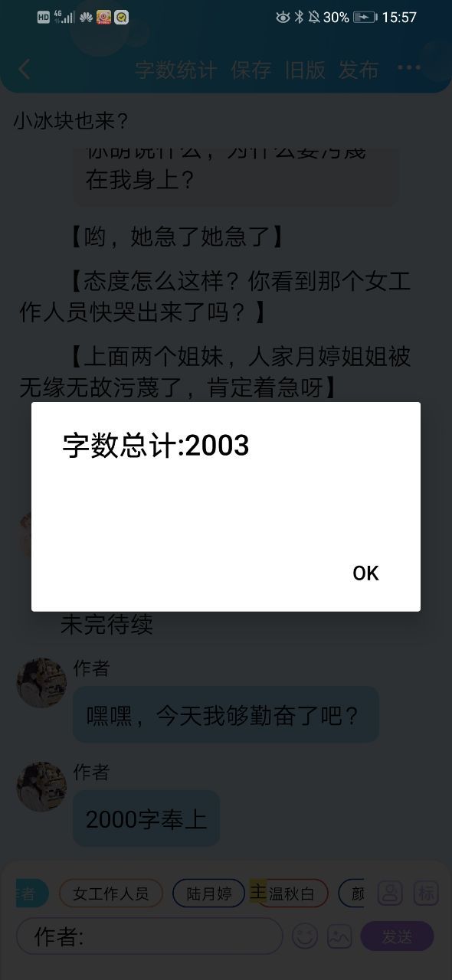This screenshot has width=452, height=980.
Task: Tap the 嘿嘿，今天我够勤奋了吧 bubble
Action: pos(226,714)
